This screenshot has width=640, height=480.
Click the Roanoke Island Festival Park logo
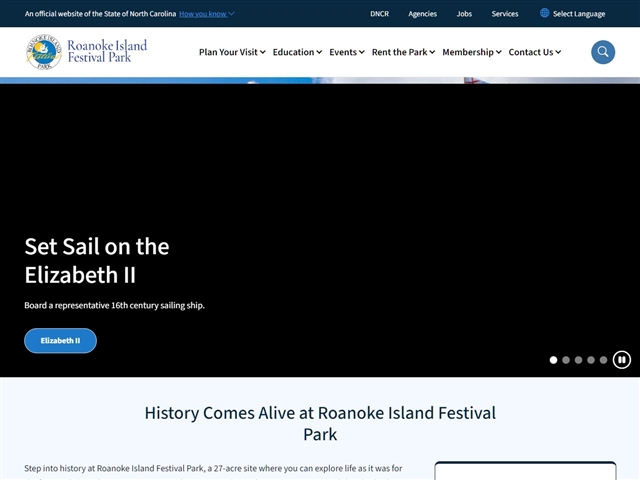44,52
